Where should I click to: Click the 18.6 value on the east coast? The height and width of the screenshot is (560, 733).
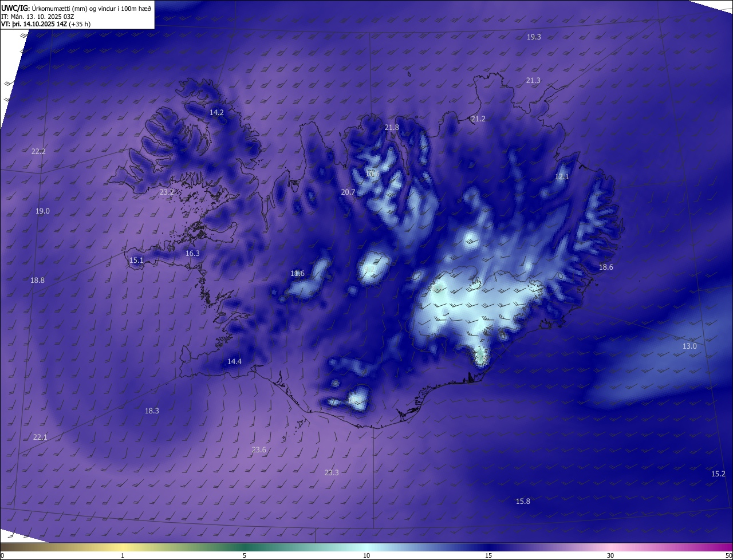point(606,267)
